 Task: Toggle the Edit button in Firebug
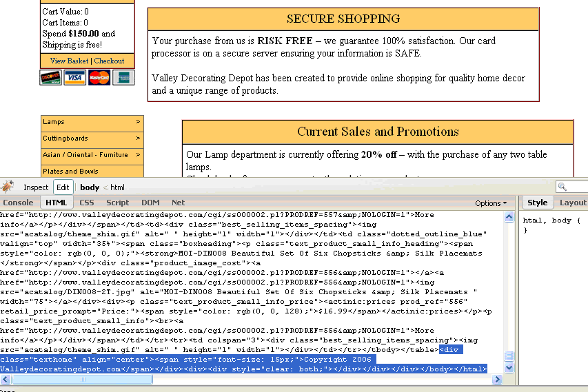coord(63,187)
